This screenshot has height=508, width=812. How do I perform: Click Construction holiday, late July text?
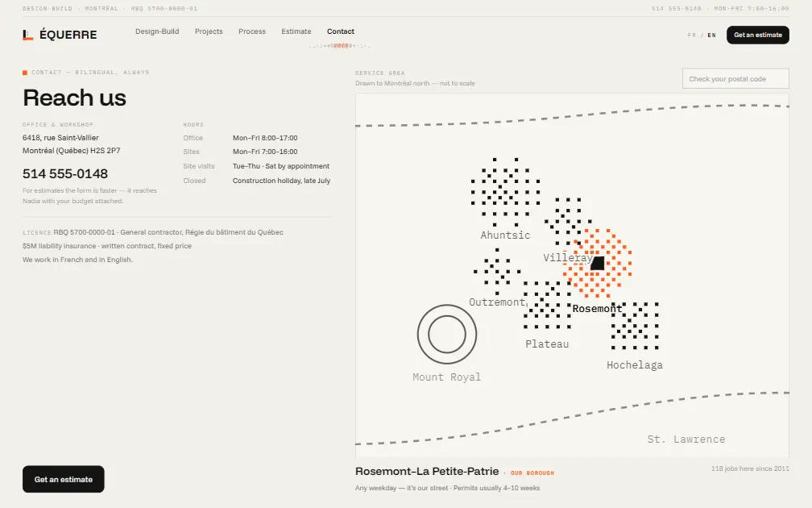[x=281, y=181]
